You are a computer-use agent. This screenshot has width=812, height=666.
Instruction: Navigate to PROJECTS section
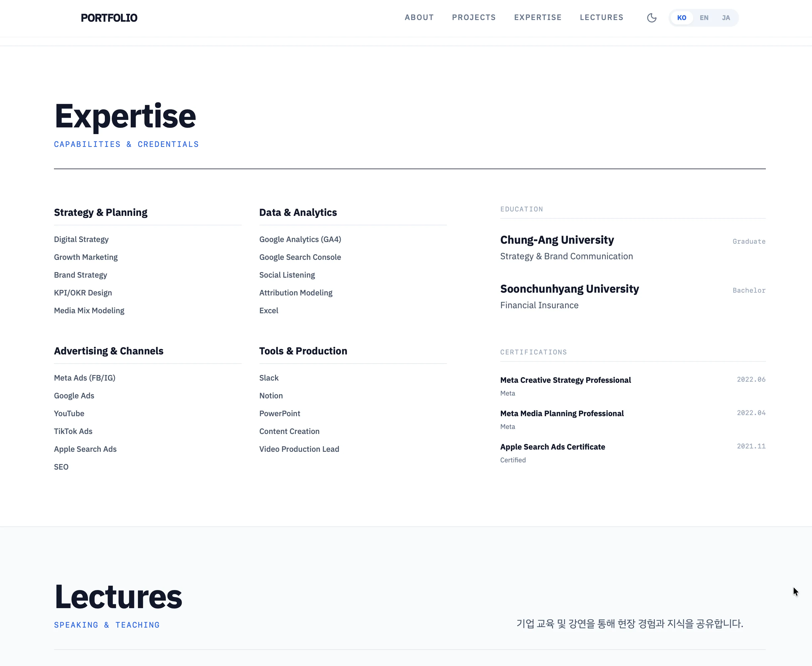coord(474,17)
